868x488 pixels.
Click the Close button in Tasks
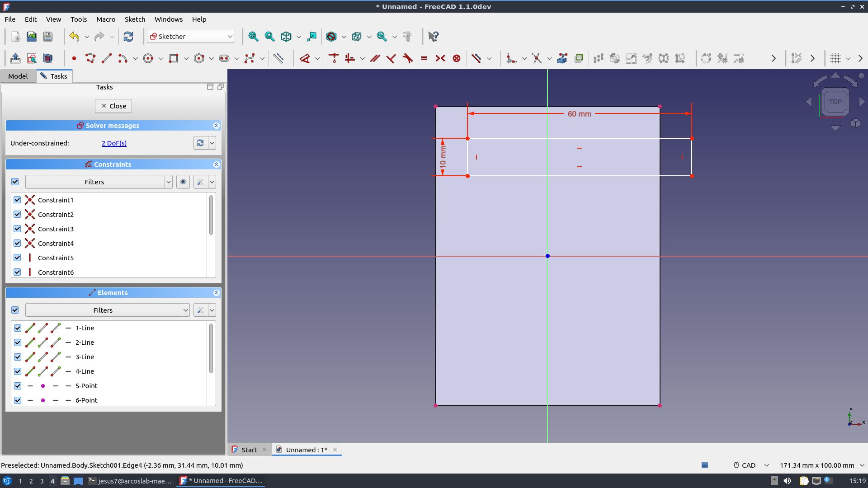(x=113, y=106)
